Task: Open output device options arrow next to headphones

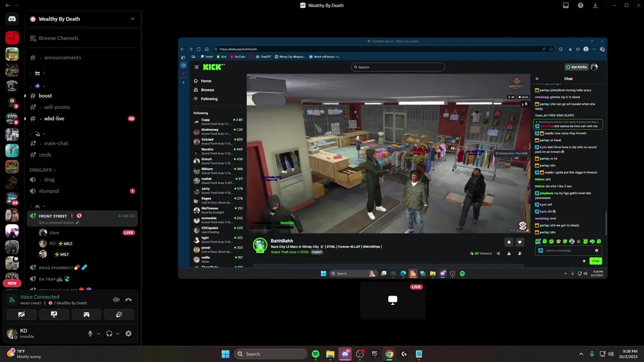Action: 118,333
